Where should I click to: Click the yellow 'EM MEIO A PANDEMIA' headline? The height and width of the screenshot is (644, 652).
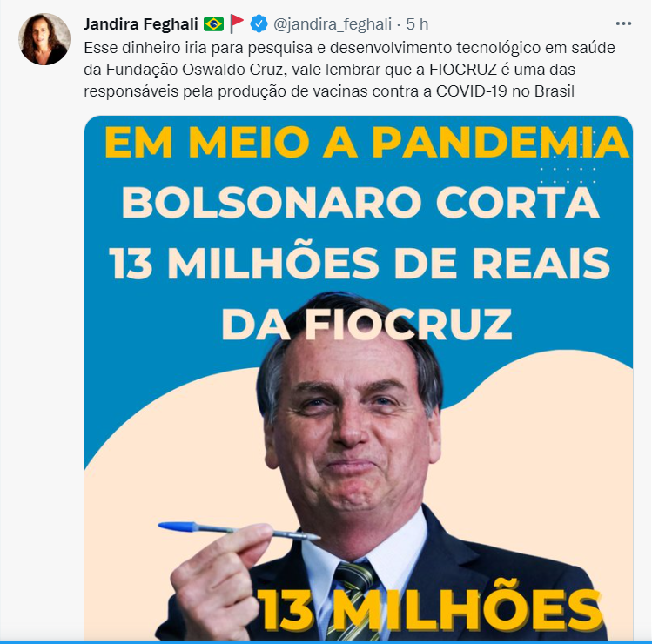pos(366,143)
